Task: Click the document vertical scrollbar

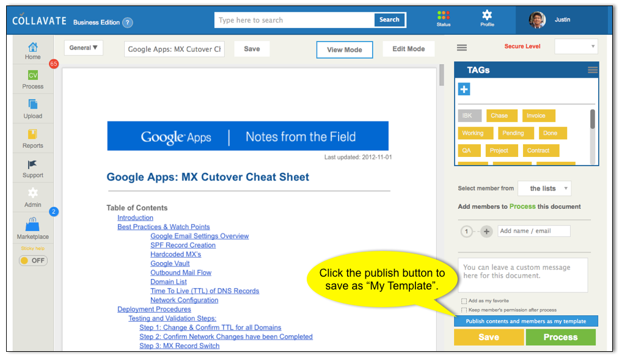Action: tap(442, 75)
